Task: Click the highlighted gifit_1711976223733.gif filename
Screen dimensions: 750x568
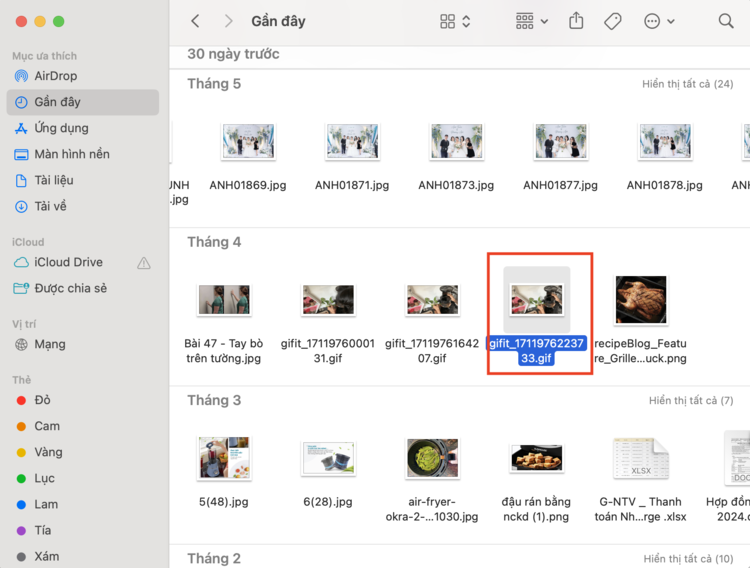Action: (536, 351)
